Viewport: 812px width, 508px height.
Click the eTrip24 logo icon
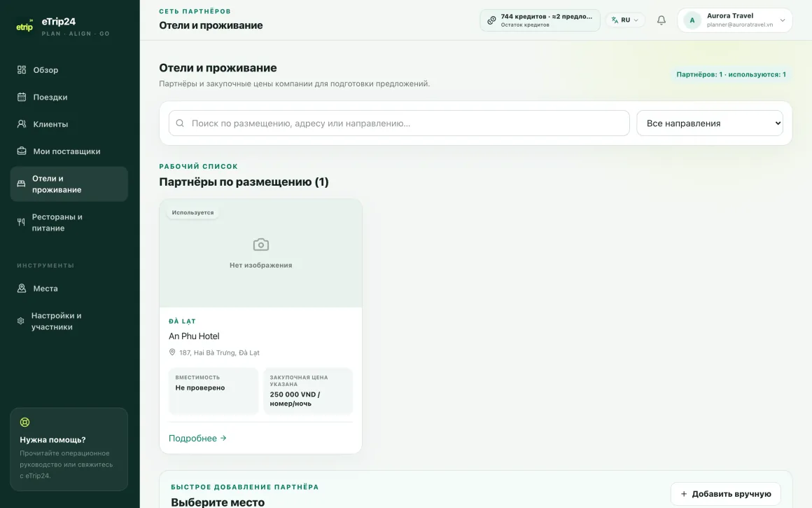24,27
